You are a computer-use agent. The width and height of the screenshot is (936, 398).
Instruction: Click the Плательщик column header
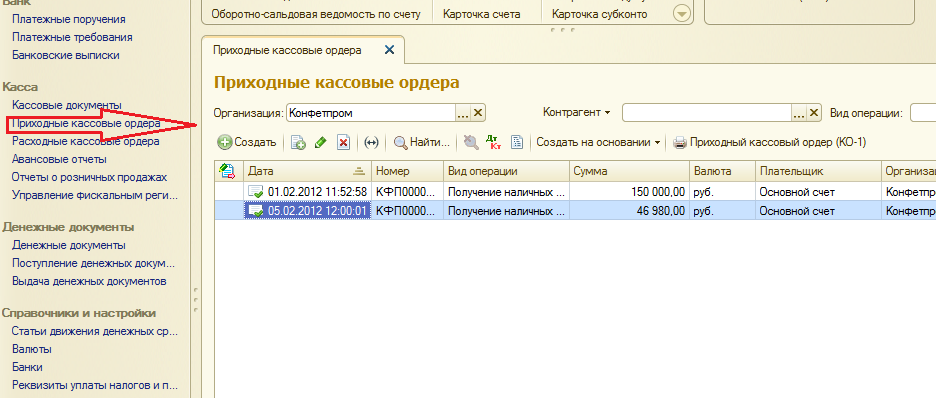pyautogui.click(x=818, y=171)
